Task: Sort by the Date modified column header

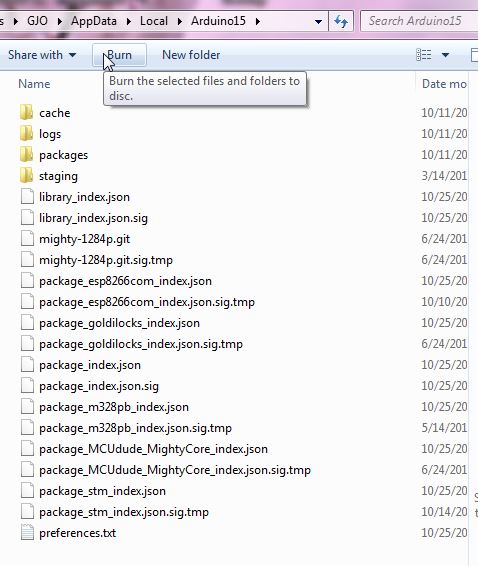Action: coord(444,84)
